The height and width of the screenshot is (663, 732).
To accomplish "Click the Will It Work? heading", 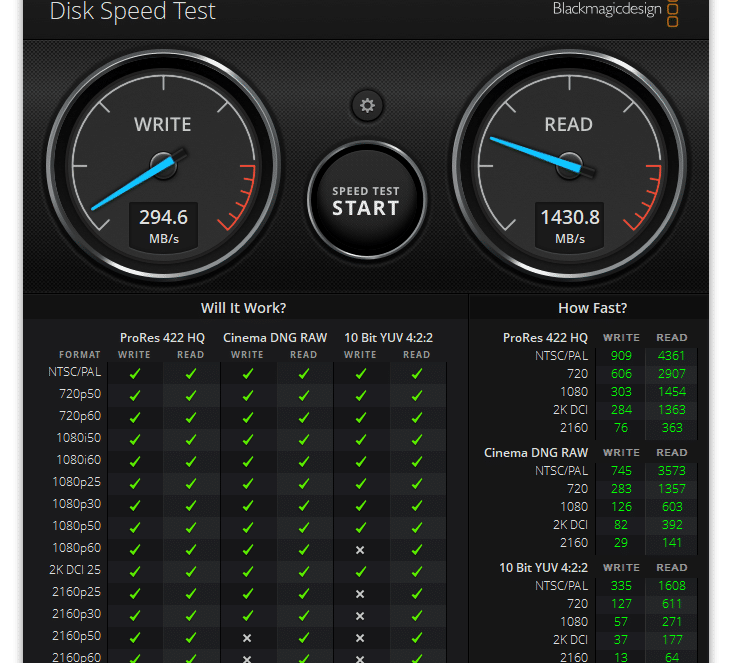I will (243, 308).
